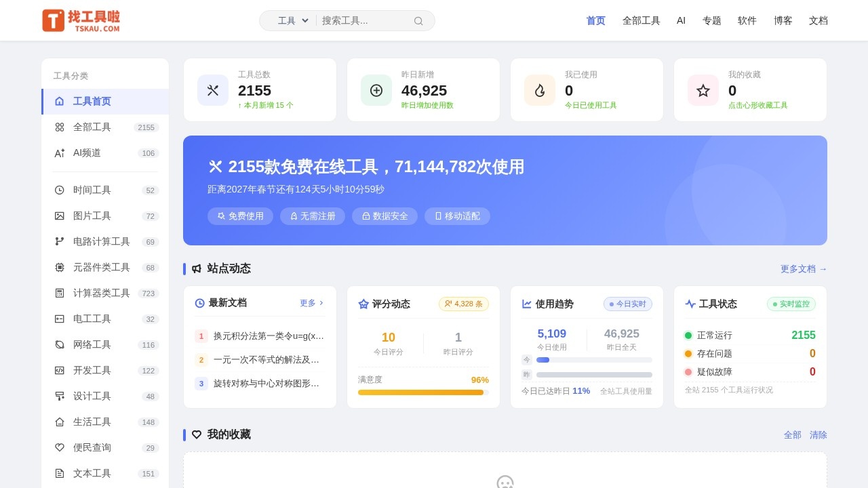This screenshot has width=868, height=488.
Task: Click the heart icon beside 便民查询
Action: (60, 448)
